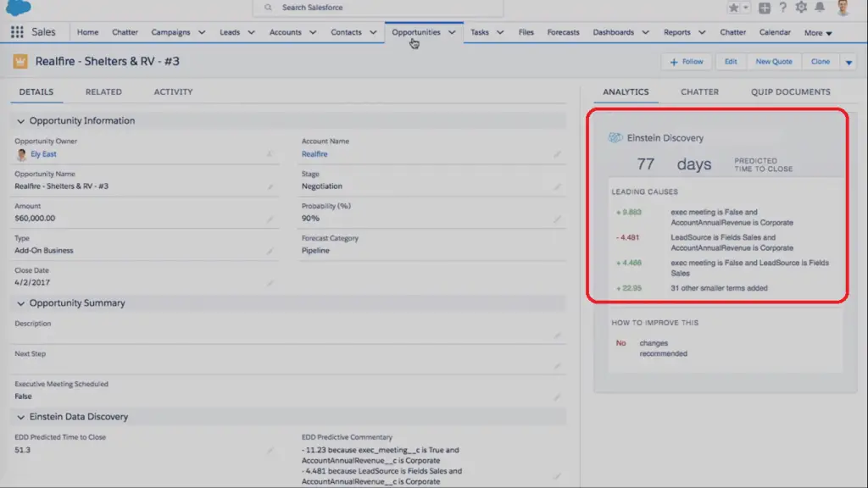Clone this opportunity

821,62
